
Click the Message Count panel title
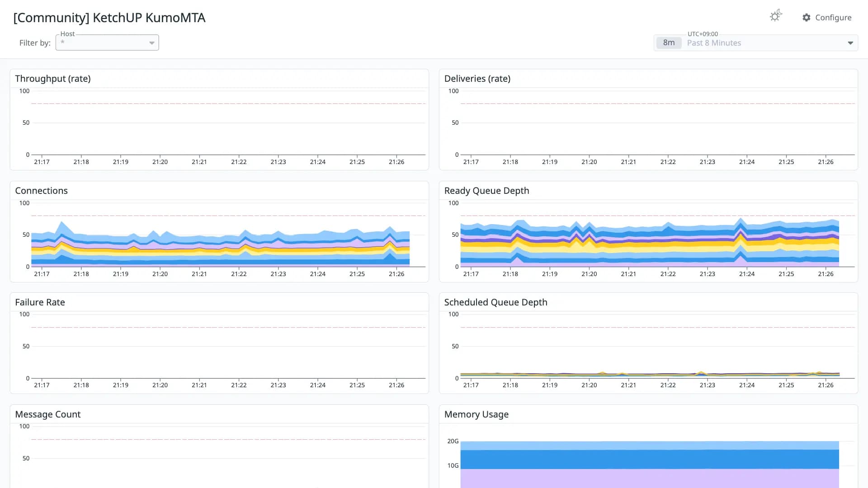(x=47, y=414)
